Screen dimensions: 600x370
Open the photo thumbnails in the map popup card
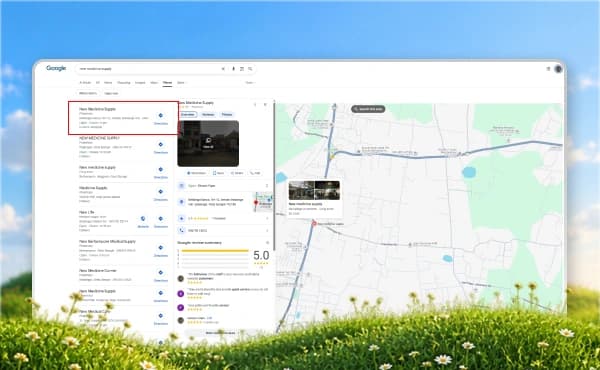tap(314, 191)
